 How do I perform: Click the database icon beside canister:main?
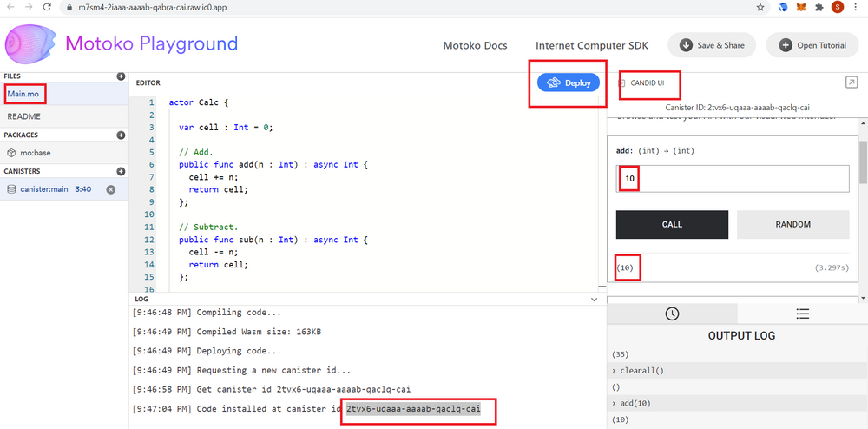pos(11,189)
